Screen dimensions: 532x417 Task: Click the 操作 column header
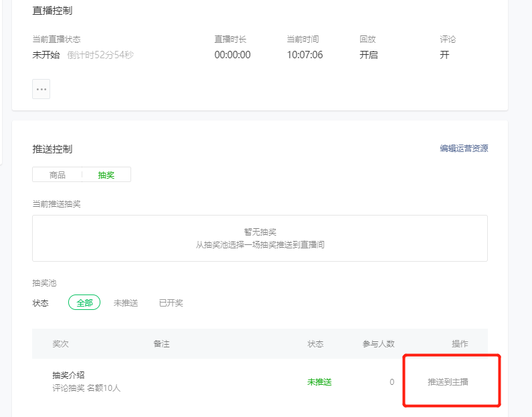click(460, 343)
